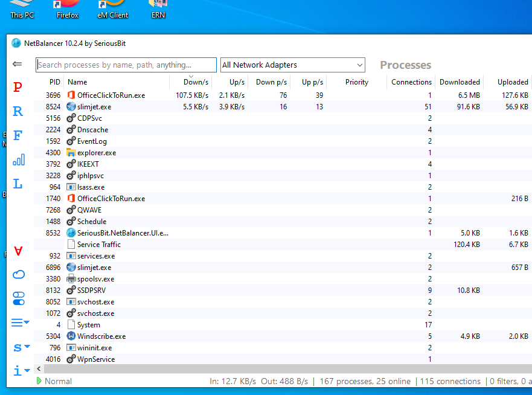Click the green Normal status indicator icon
This screenshot has width=532, height=395.
point(39,381)
